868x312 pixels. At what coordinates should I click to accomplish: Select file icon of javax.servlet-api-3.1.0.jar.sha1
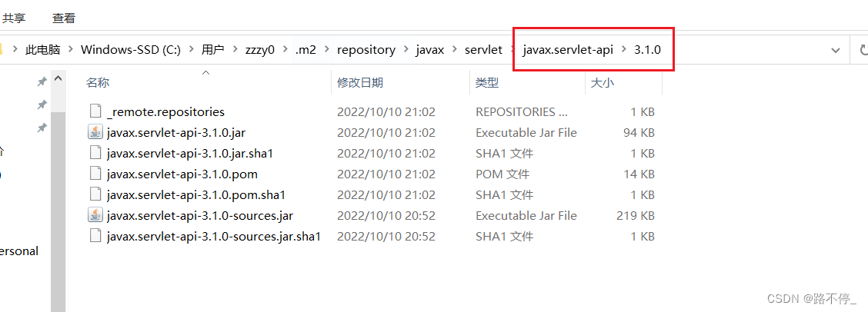point(95,153)
